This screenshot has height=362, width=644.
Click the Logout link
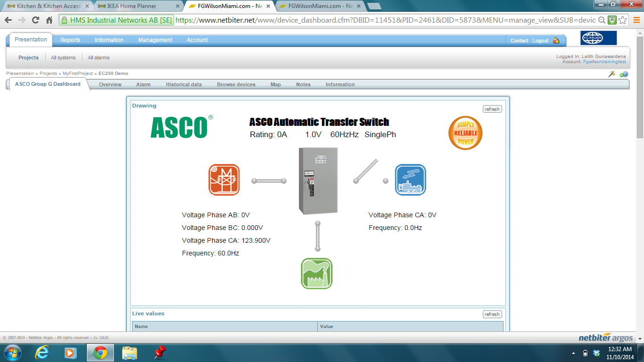(x=540, y=41)
